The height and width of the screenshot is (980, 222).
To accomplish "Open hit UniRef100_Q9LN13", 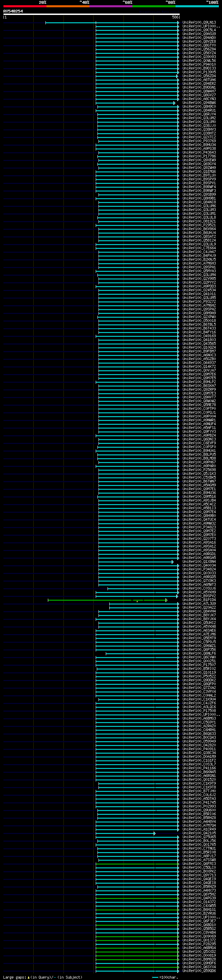I will click(199, 23).
